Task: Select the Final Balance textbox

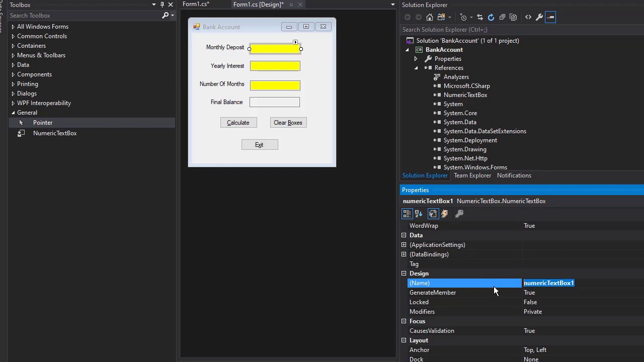Action: click(x=274, y=102)
